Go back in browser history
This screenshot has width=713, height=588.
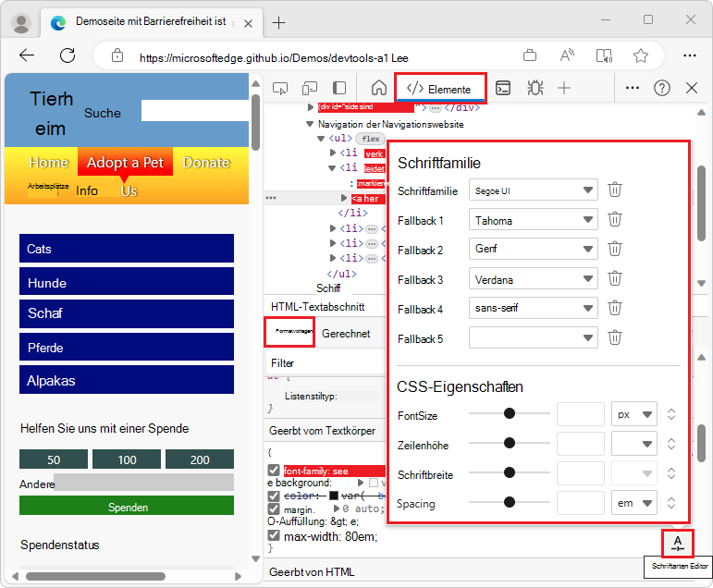(27, 55)
